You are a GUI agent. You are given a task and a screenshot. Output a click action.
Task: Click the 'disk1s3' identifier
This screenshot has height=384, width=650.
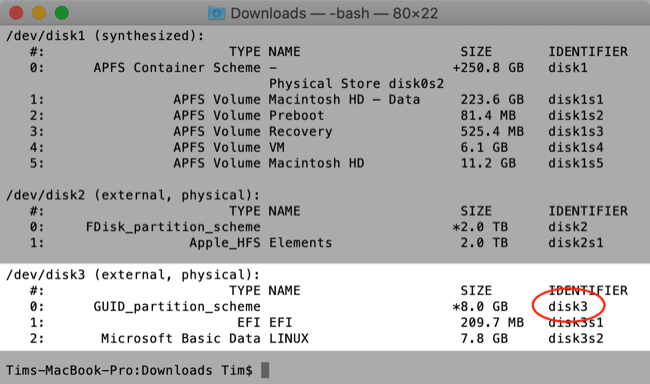(x=576, y=131)
